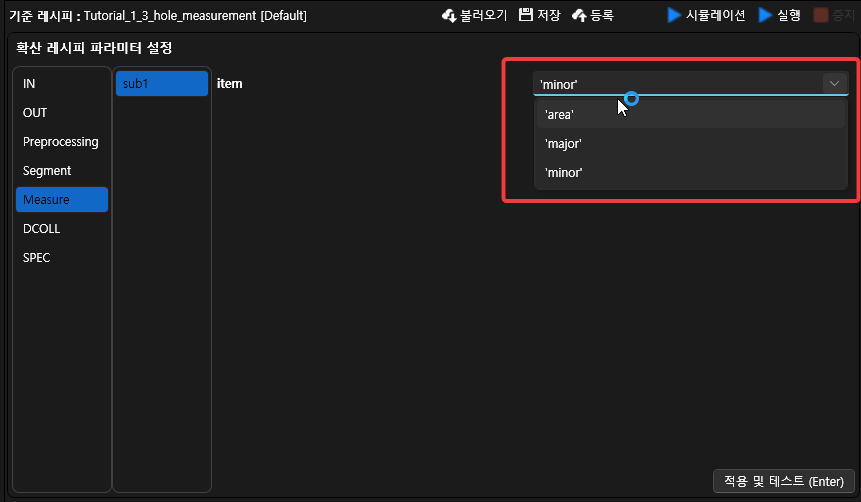
Task: Click the floppy disk 저장 icon
Action: [526, 16]
